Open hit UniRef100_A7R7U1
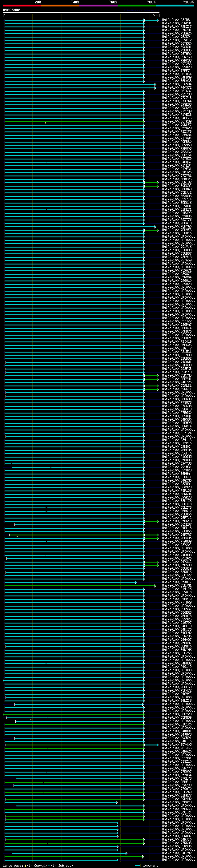The image size is (197, 868). 176,30
